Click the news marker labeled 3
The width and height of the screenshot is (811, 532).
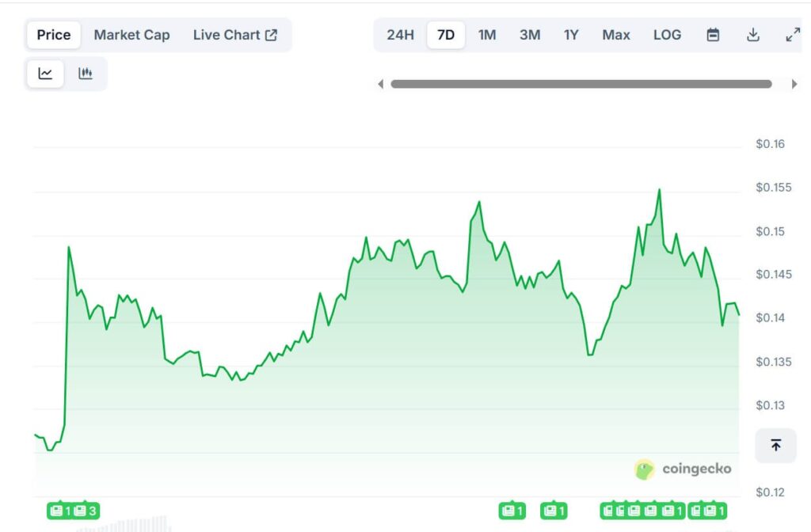click(x=86, y=511)
